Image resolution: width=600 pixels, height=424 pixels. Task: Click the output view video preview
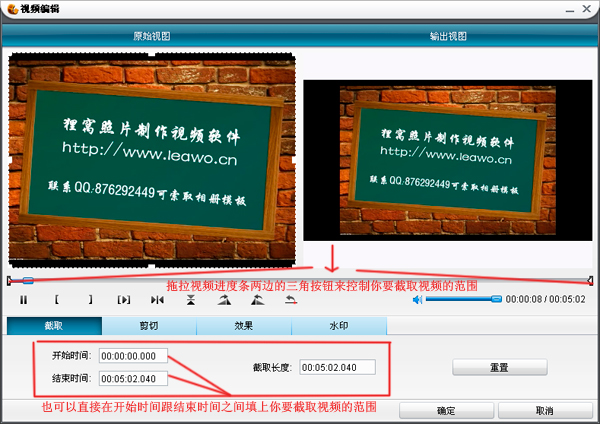[x=448, y=160]
